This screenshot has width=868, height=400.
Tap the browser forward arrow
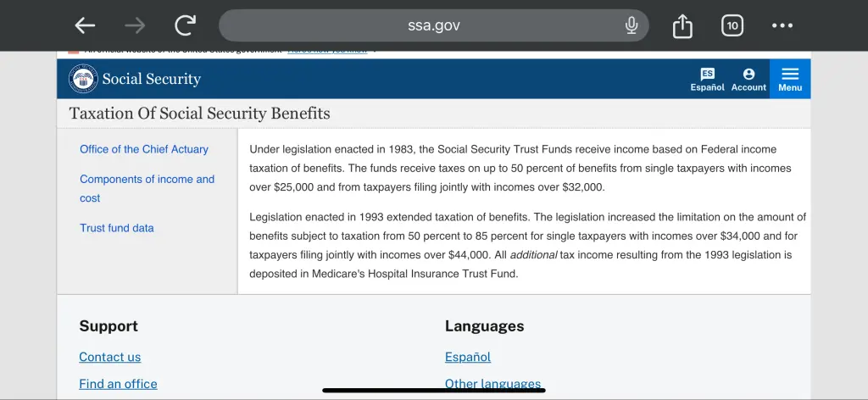click(135, 25)
